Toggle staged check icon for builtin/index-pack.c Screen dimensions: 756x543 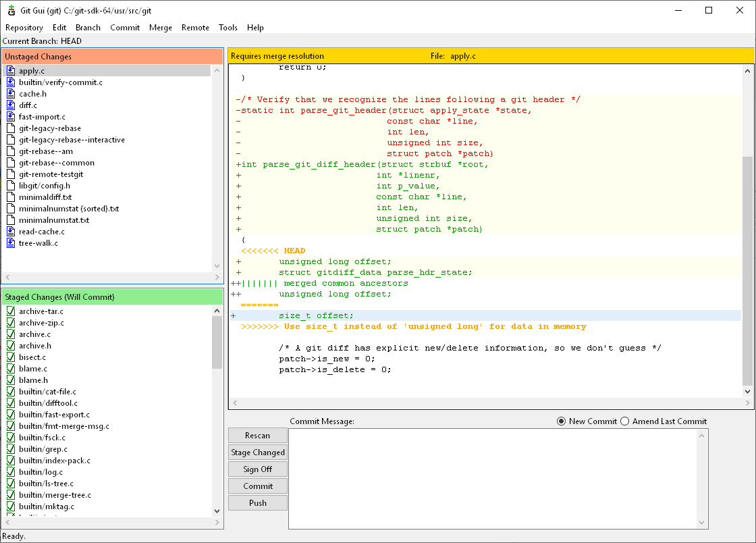(11, 461)
